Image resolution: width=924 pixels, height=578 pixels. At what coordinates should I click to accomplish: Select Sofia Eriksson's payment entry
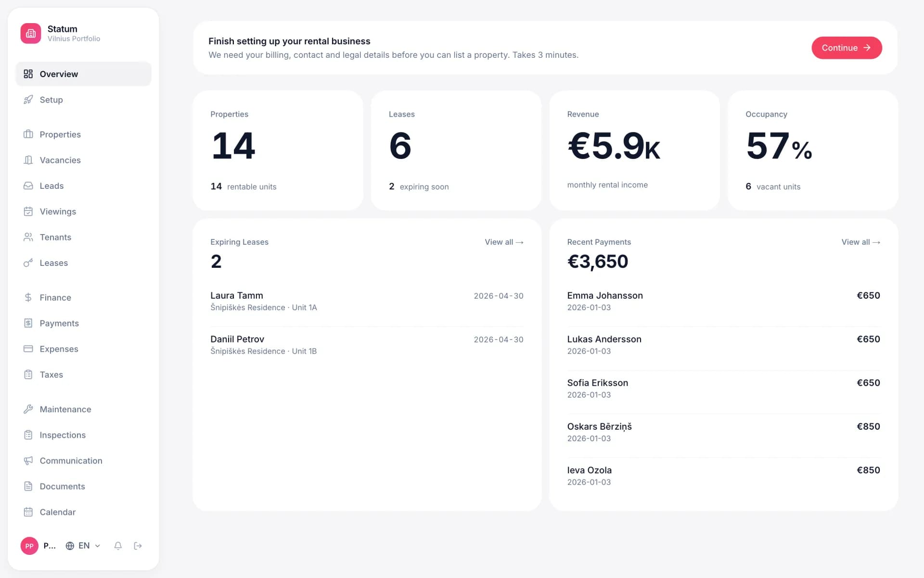pos(723,388)
